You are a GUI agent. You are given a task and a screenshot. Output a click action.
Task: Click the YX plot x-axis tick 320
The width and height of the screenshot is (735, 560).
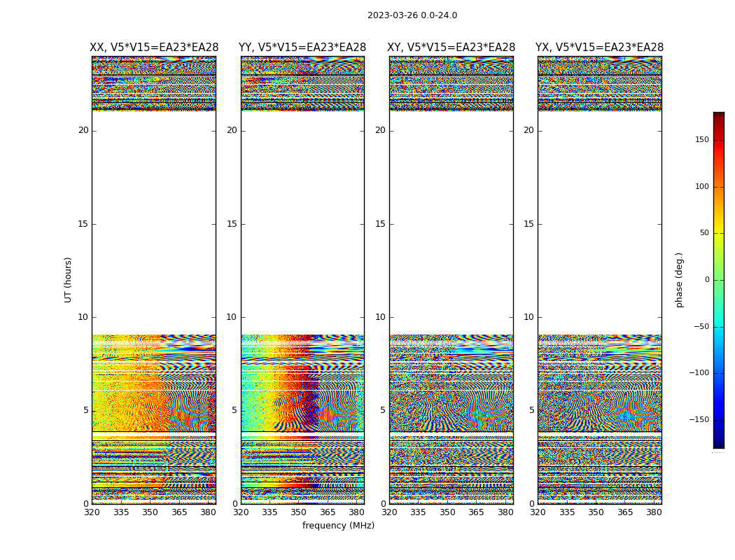point(538,512)
